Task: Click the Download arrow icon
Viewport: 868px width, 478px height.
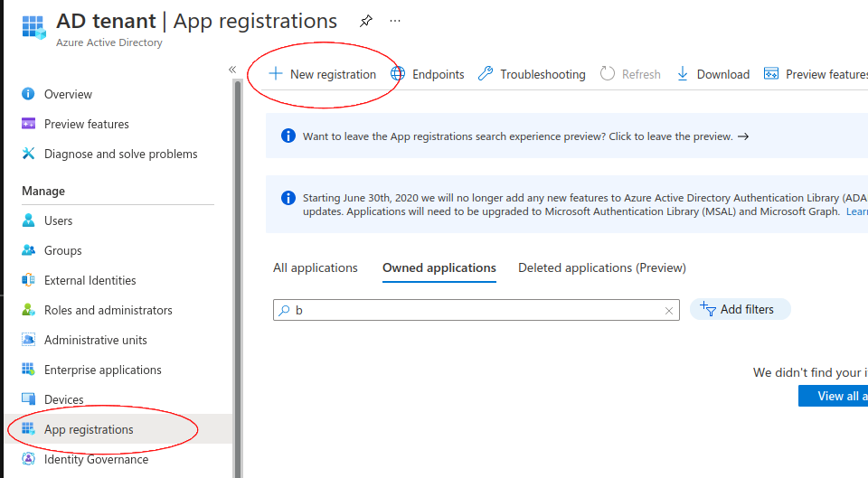Action: [x=683, y=74]
